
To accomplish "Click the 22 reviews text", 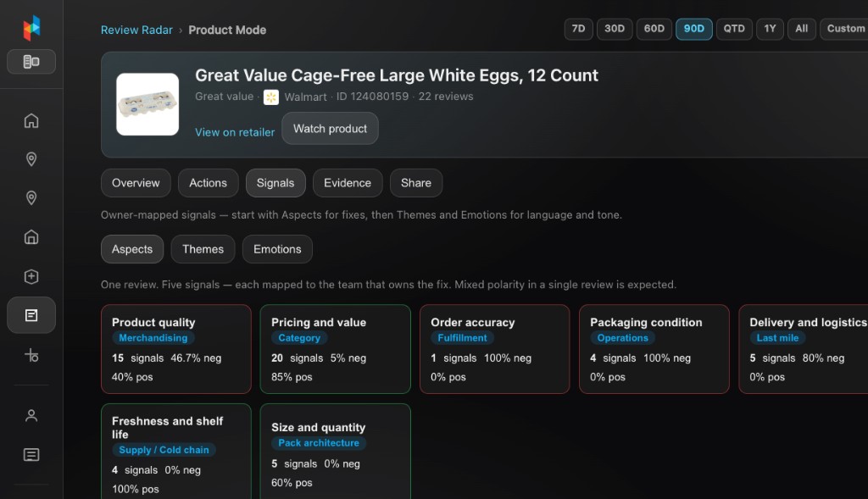I will [x=446, y=97].
